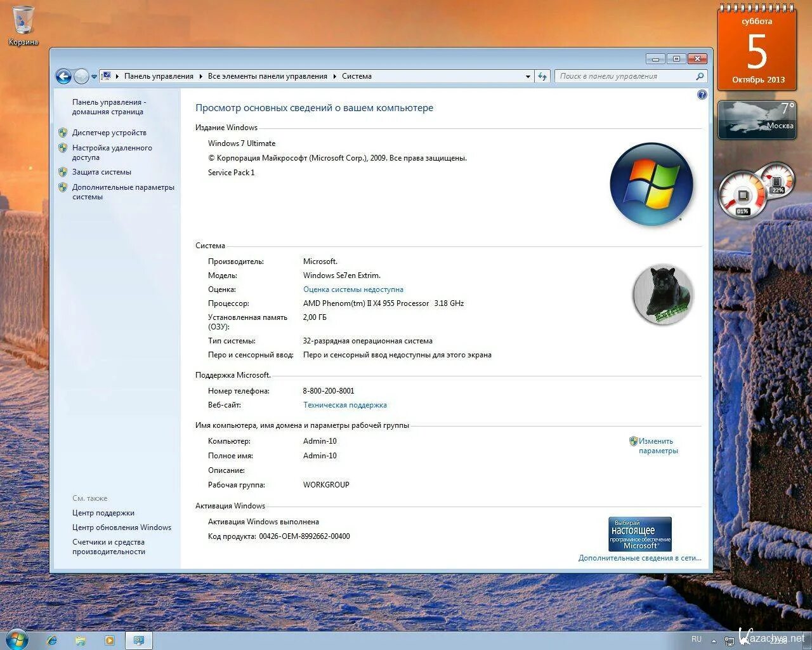The height and width of the screenshot is (650, 812).
Task: Click the Москва weather gadget
Action: click(x=757, y=119)
